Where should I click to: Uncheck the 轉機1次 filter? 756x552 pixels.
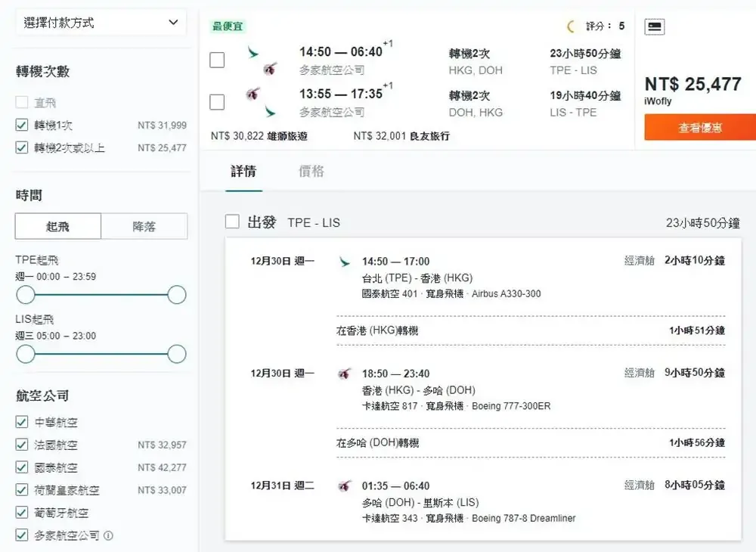pos(22,126)
